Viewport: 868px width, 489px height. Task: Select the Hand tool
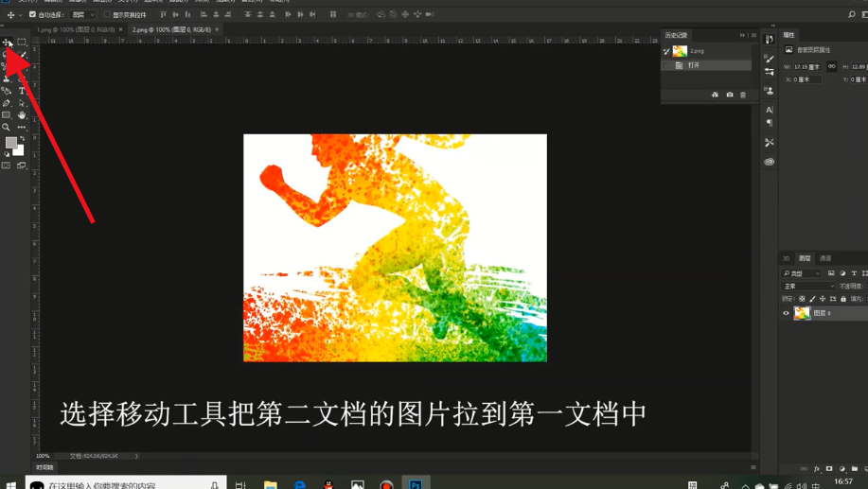coord(22,115)
